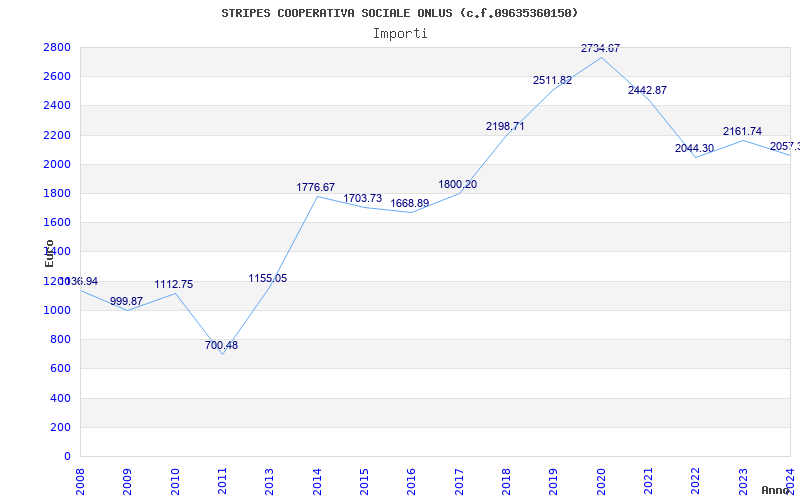Click the 2018 year axis label
The image size is (800, 500).
pos(506,482)
